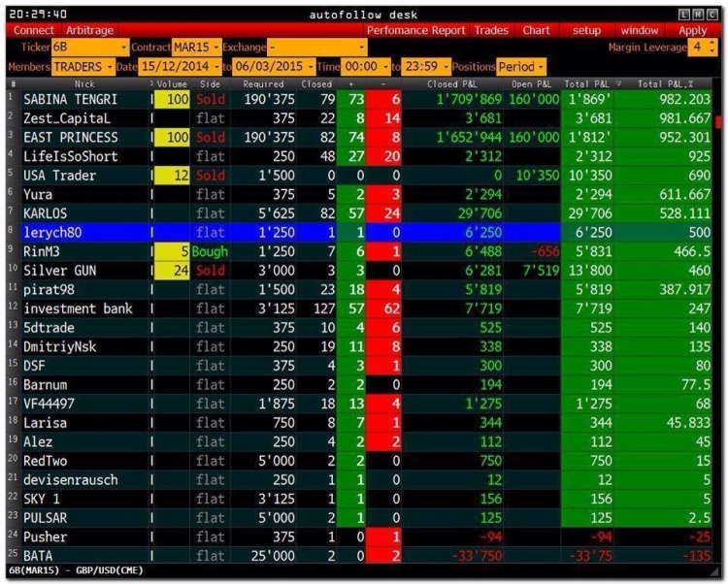Screen dimensions: 728x584
Task: Click SABINA TENGRI yellow volume cell 100
Action: click(x=172, y=99)
